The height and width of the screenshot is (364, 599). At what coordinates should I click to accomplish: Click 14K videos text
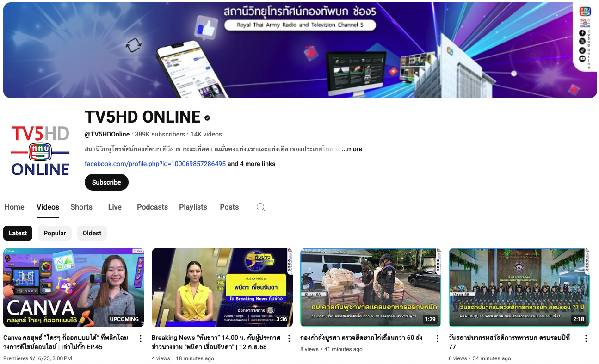point(206,134)
